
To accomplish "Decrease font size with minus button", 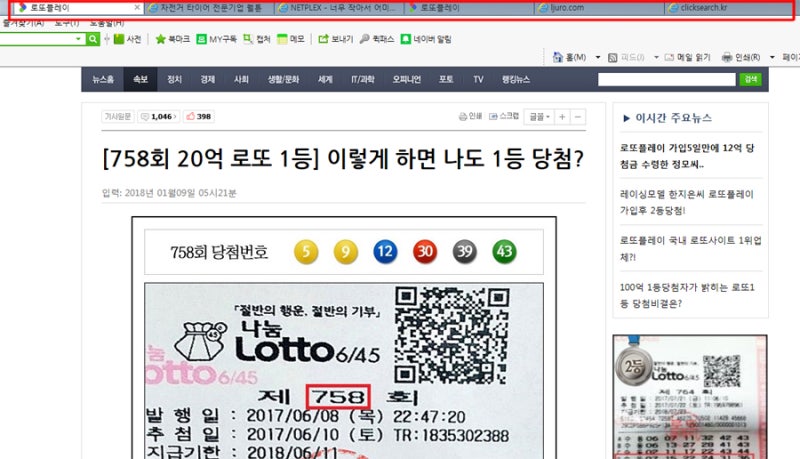I will pyautogui.click(x=578, y=117).
